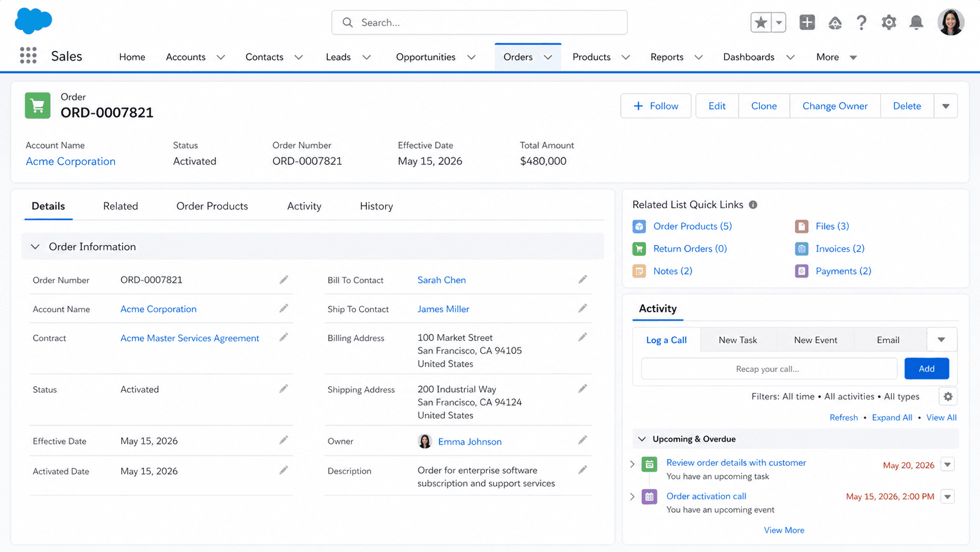Open the Accounts tab dropdown chevron
Viewport: 980px width, 552px height.
pos(221,57)
